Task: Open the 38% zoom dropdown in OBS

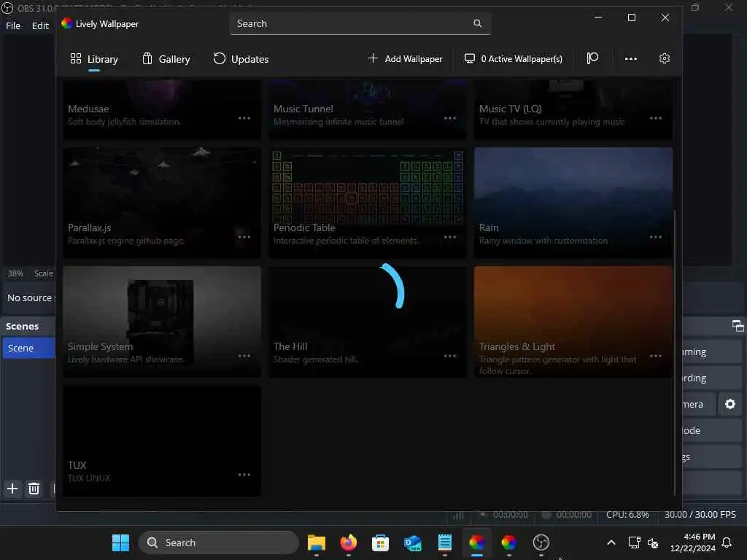Action: 15,273
